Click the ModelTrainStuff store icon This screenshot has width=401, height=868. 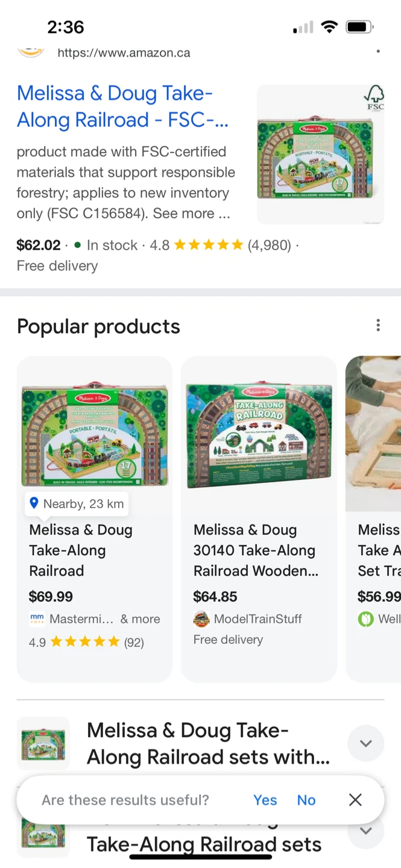point(201,618)
